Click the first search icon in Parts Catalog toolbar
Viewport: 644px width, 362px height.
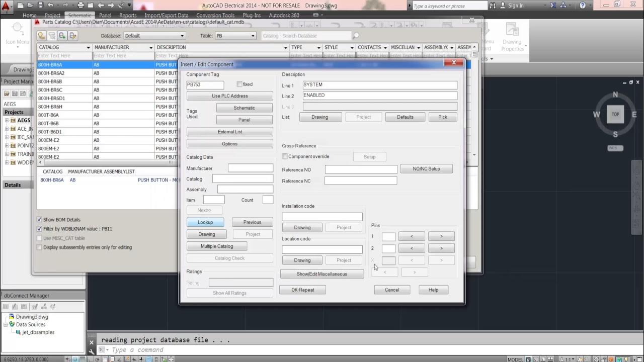click(42, 36)
